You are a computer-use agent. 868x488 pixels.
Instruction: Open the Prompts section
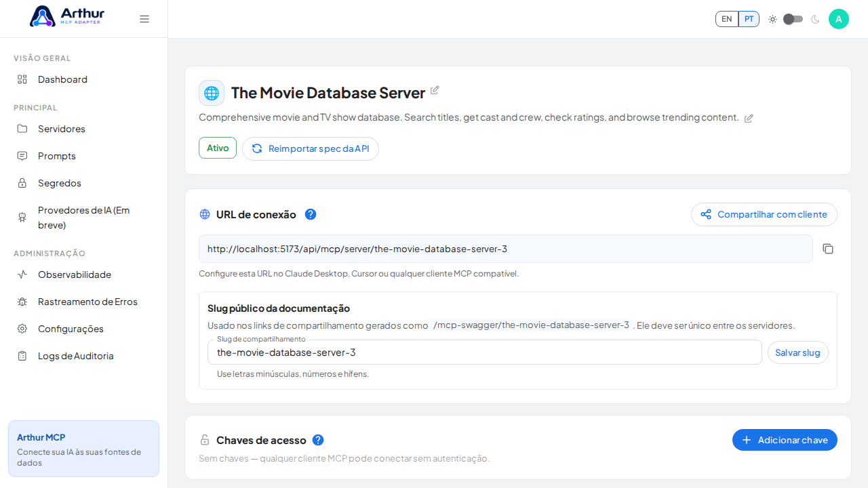pos(83,156)
